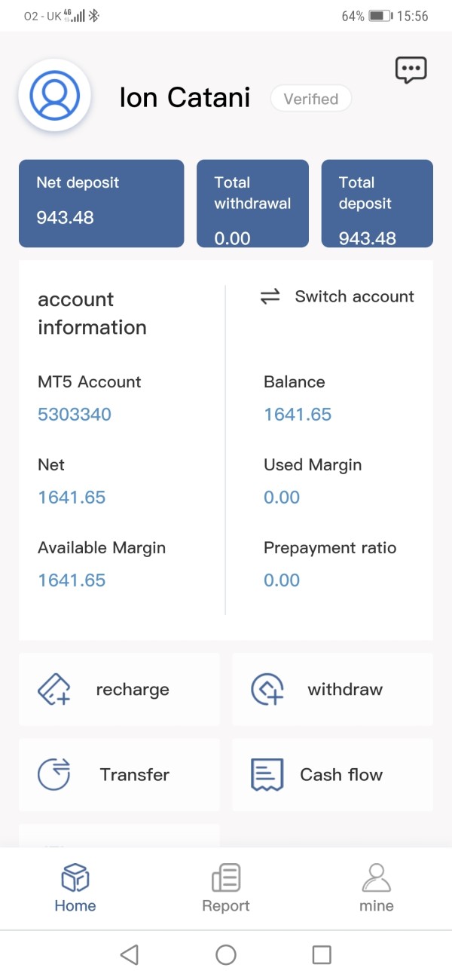This screenshot has height=980, width=452.
Task: Tap MT5 account number 5303340
Action: pos(75,415)
